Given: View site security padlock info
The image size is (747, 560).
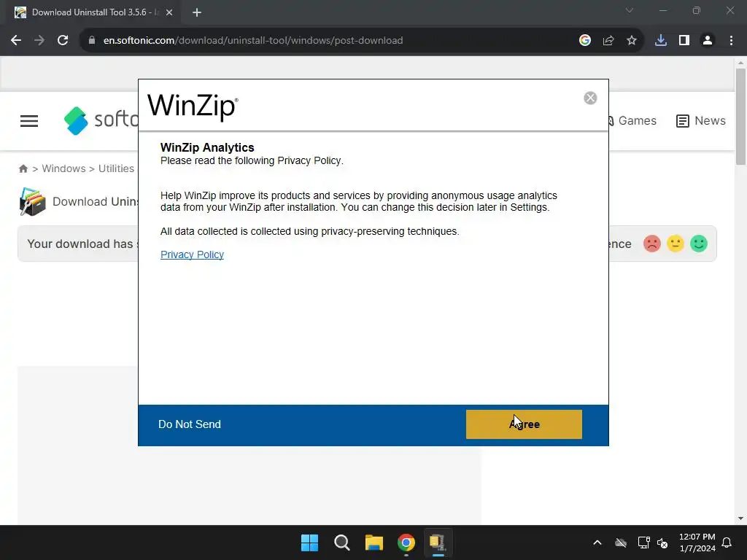Looking at the screenshot, I should click(x=92, y=41).
